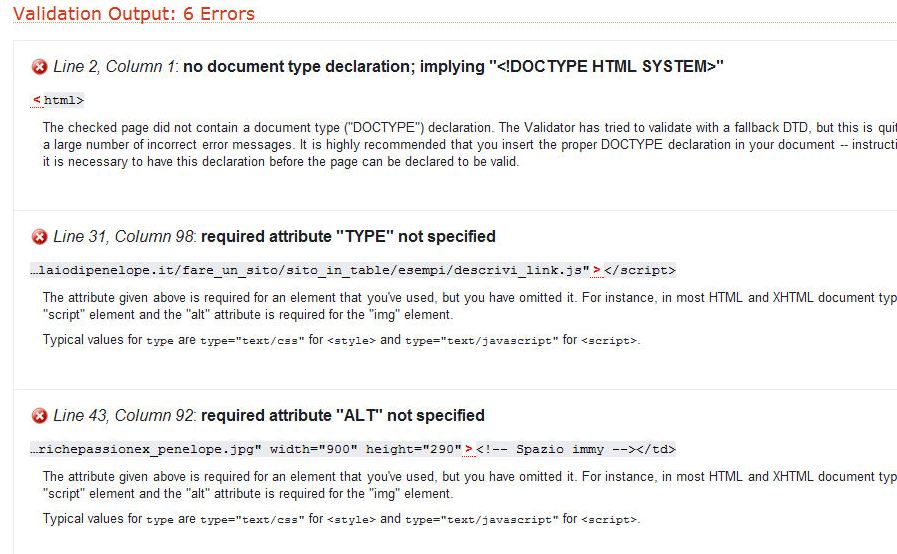The width and height of the screenshot is (897, 554).
Task: Click the penelope.jpg image code snippet
Action: [x=353, y=449]
